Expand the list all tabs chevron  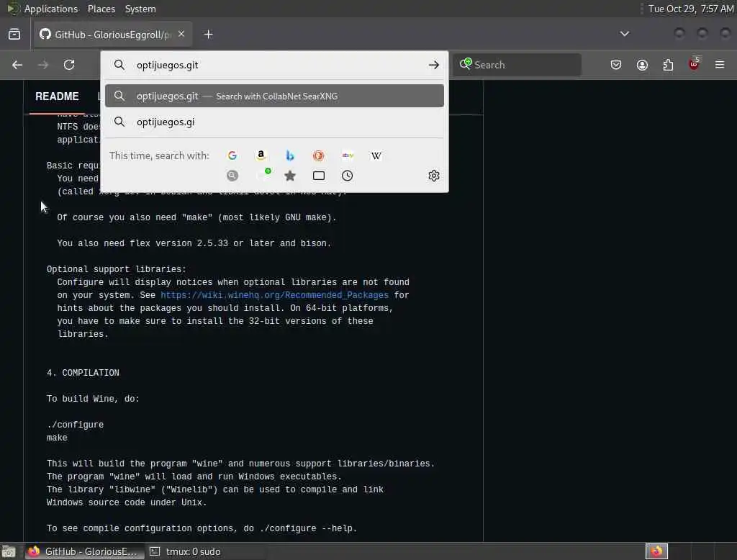[x=624, y=34]
